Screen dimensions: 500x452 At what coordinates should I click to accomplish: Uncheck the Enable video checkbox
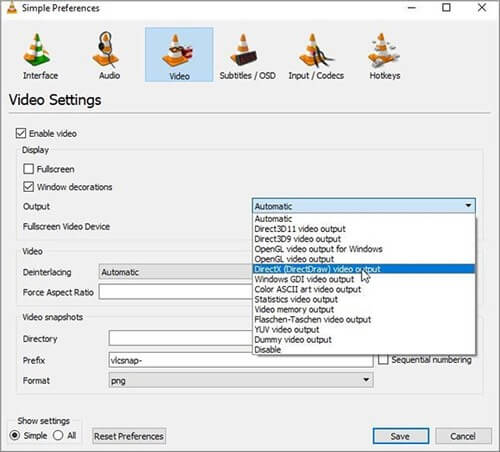click(x=21, y=133)
